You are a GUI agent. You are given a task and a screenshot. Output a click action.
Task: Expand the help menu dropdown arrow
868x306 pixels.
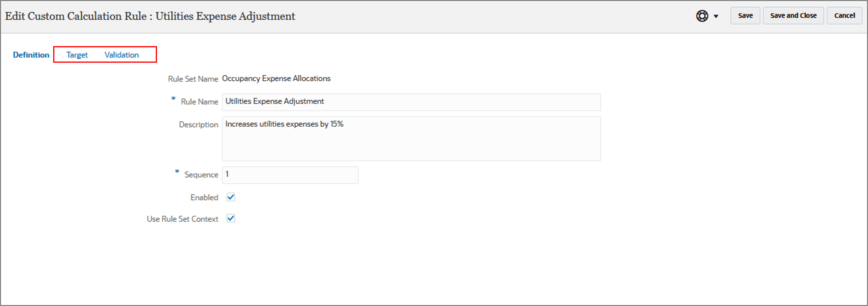coord(716,16)
